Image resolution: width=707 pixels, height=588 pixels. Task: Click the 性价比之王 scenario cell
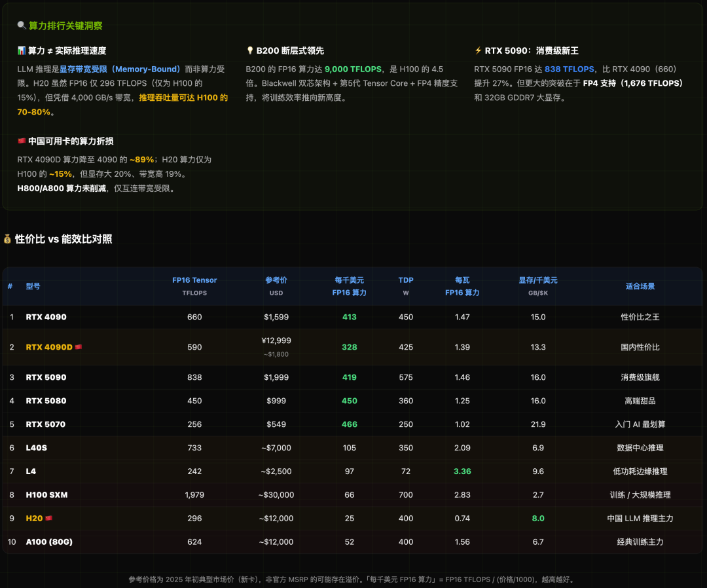tap(640, 317)
